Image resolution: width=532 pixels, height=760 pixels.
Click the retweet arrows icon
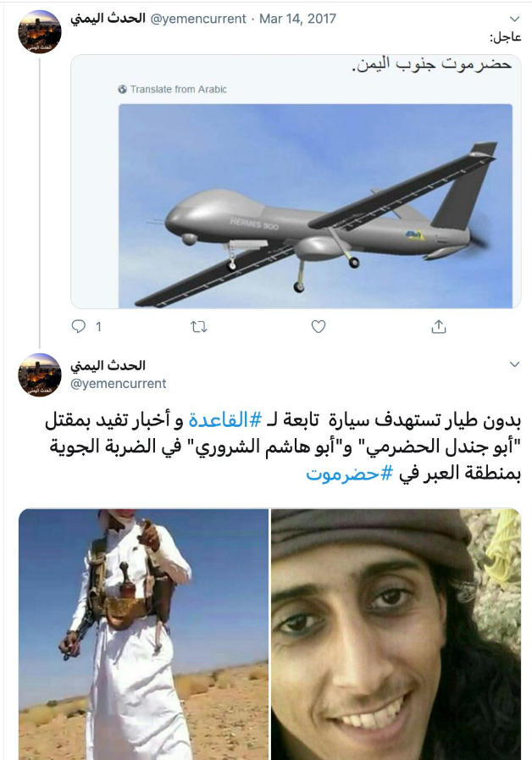[198, 327]
